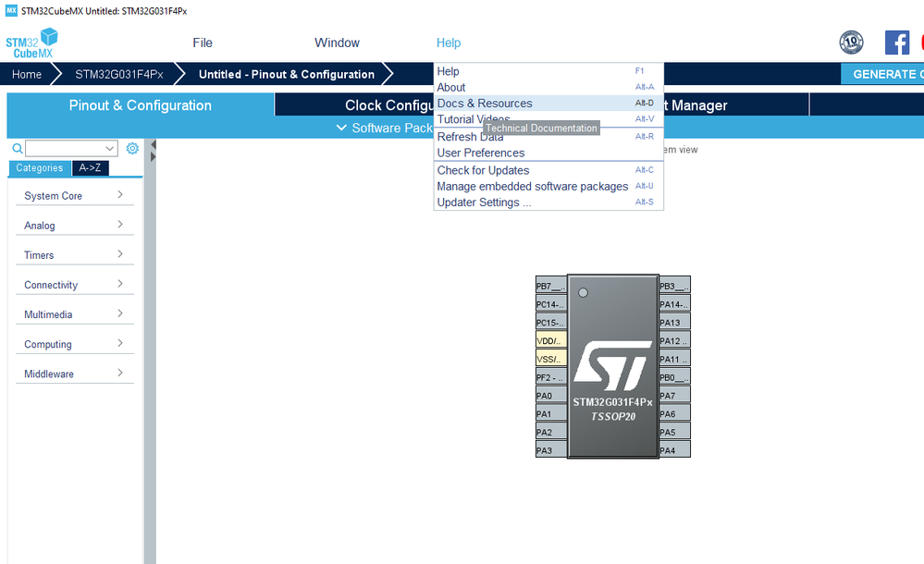The width and height of the screenshot is (924, 564).
Task: Open the File menu
Action: pyautogui.click(x=203, y=43)
